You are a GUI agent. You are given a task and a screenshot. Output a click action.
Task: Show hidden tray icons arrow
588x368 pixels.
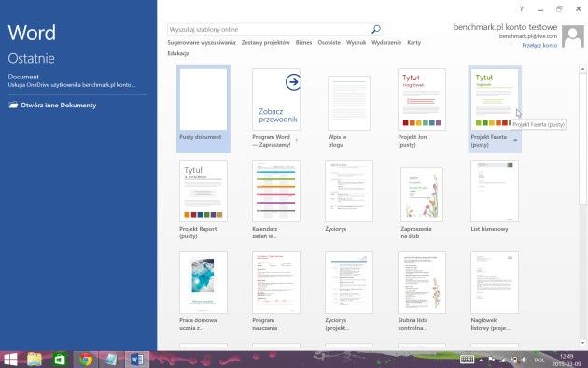click(481, 361)
